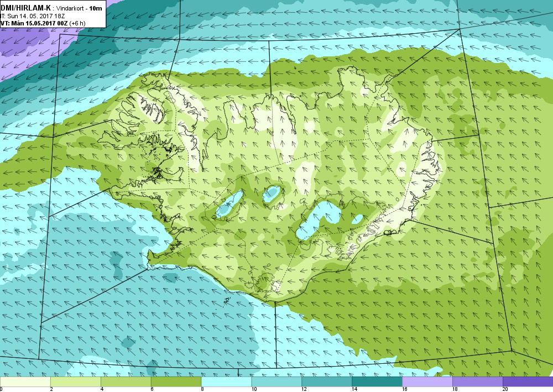Click the legend scale label "4"
The image size is (553, 392).
click(x=102, y=389)
